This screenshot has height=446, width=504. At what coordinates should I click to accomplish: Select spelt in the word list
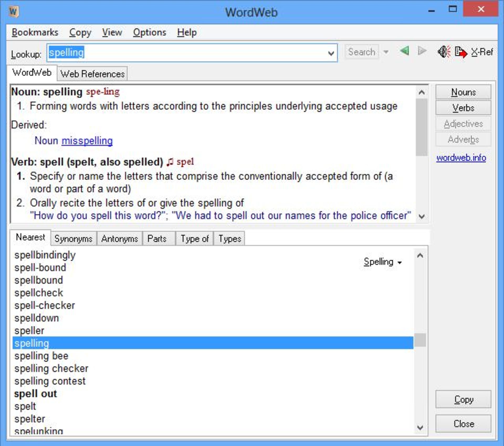[25, 406]
